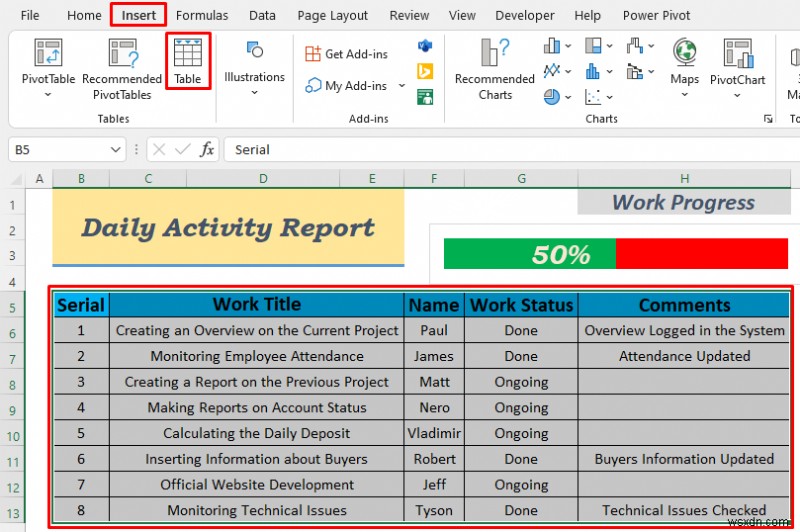Open the View tab

(x=462, y=15)
